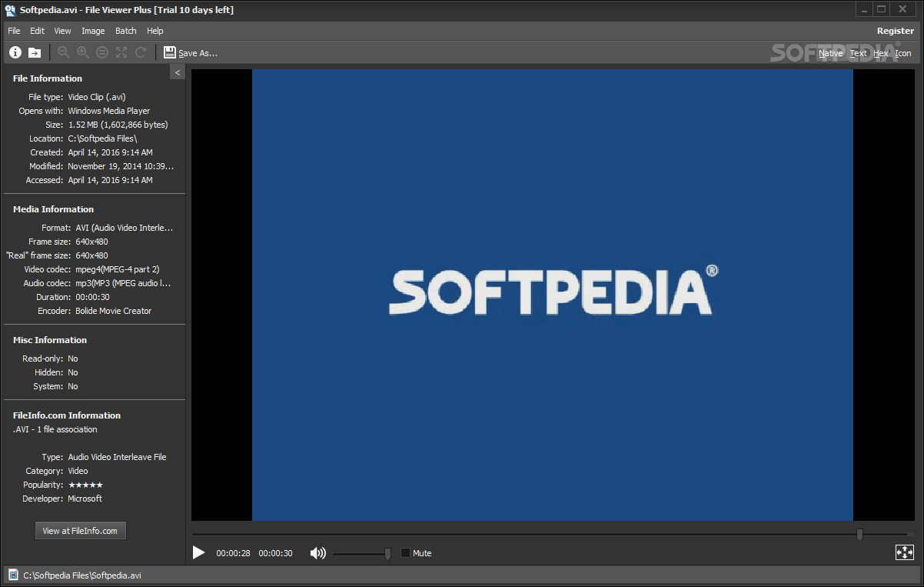Switch to Hex view
Screen dimensions: 924x587
coord(881,53)
